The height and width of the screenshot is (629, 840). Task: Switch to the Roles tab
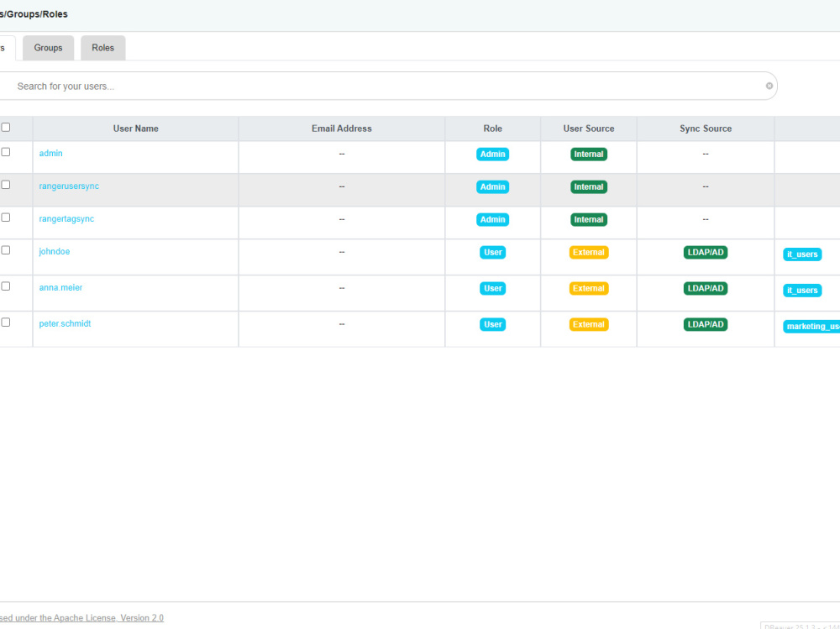coord(102,48)
